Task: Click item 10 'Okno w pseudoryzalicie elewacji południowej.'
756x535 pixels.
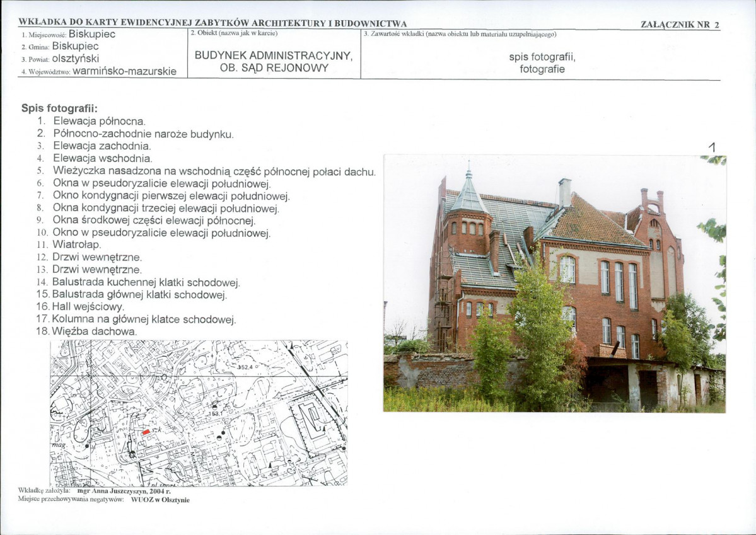Action: click(161, 233)
